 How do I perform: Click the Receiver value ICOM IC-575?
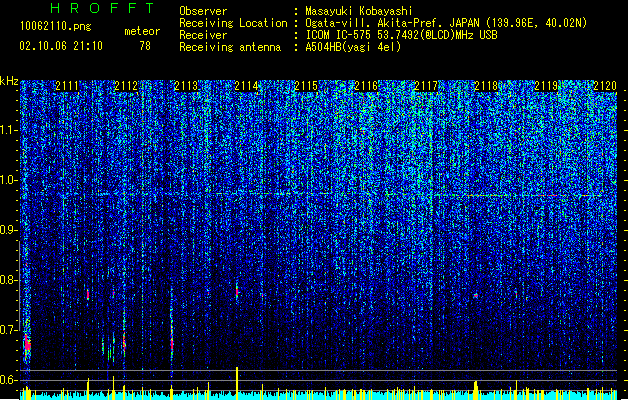(x=338, y=35)
